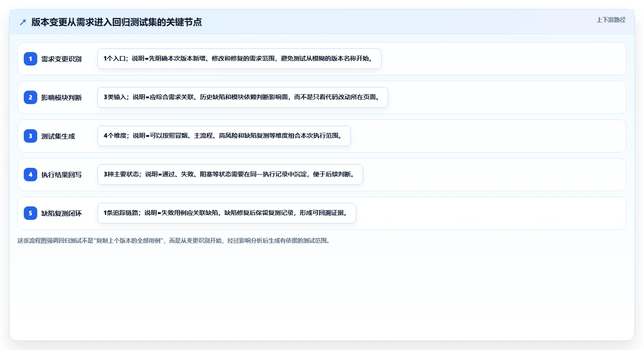This screenshot has height=350, width=644.
Task: Click the 需求变更识别 step label
Action: click(x=61, y=59)
